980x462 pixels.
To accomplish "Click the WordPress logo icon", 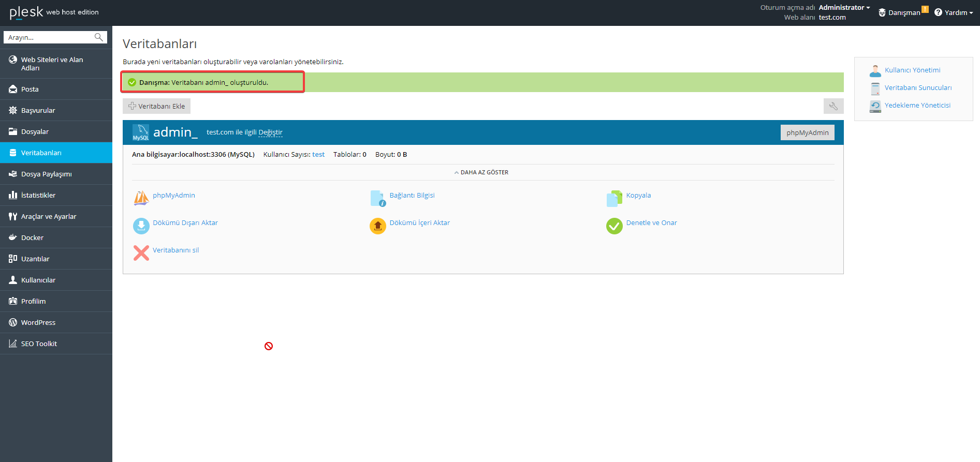I will 13,322.
